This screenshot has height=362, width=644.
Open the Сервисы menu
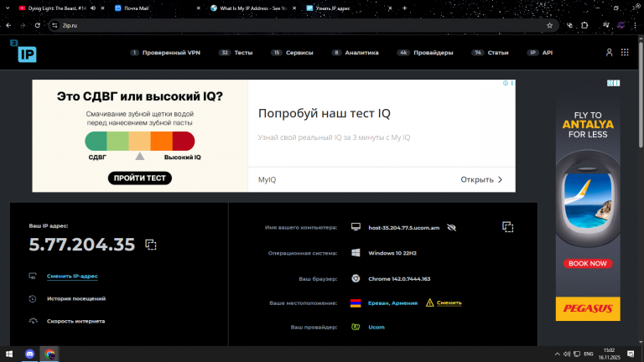pyautogui.click(x=292, y=53)
